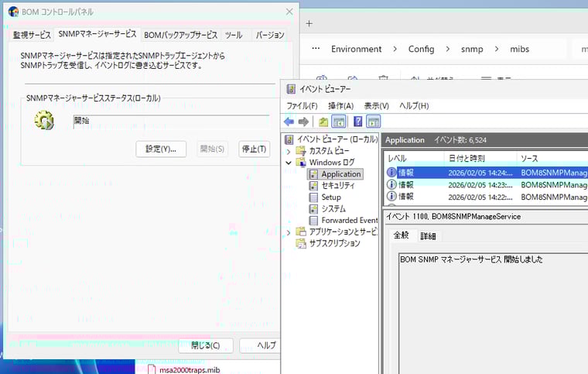This screenshot has height=374, width=588.
Task: Open the Help icon in Event Viewer toolbar
Action: [x=358, y=122]
